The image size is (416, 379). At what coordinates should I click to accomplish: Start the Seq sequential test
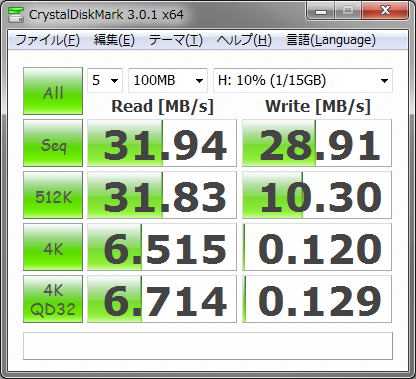click(53, 143)
